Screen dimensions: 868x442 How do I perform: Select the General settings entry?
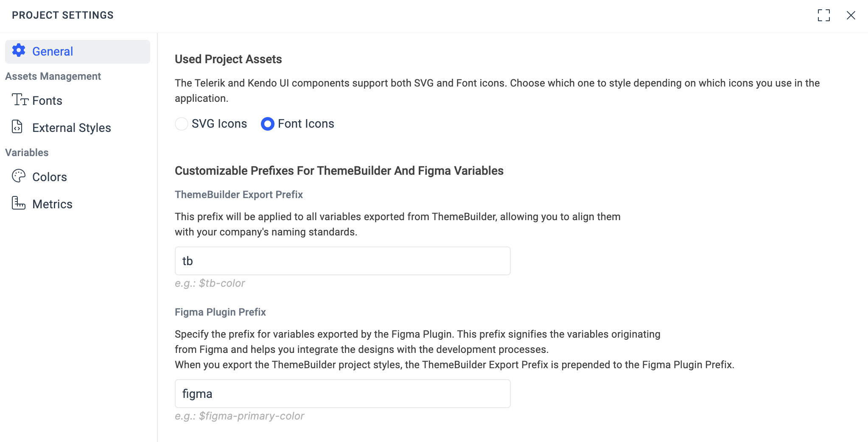point(53,51)
